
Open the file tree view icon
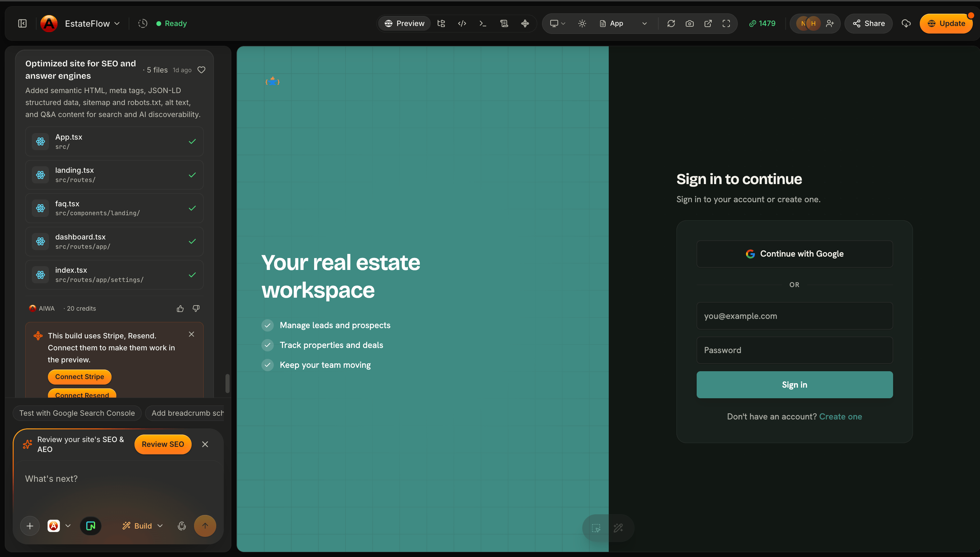tap(441, 23)
